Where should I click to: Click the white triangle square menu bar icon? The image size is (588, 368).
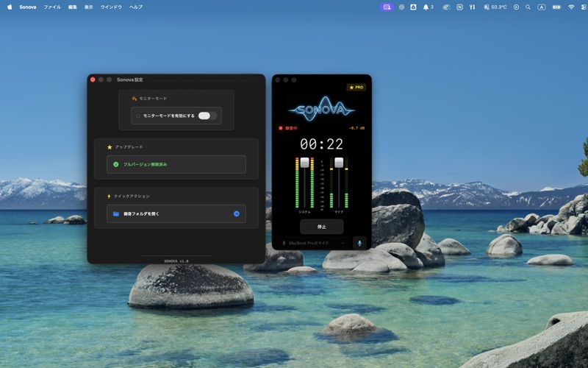[413, 7]
